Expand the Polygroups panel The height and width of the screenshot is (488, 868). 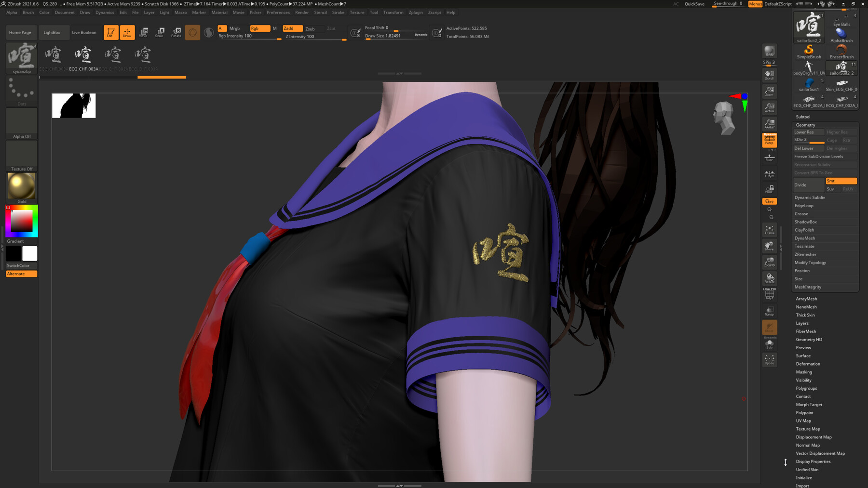[x=808, y=388]
